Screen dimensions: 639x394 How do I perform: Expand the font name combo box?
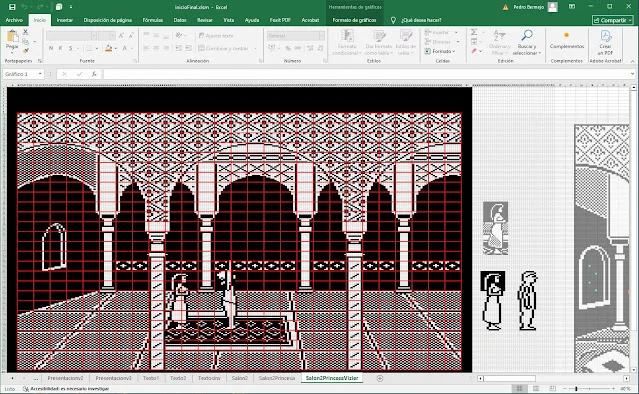click(94, 36)
